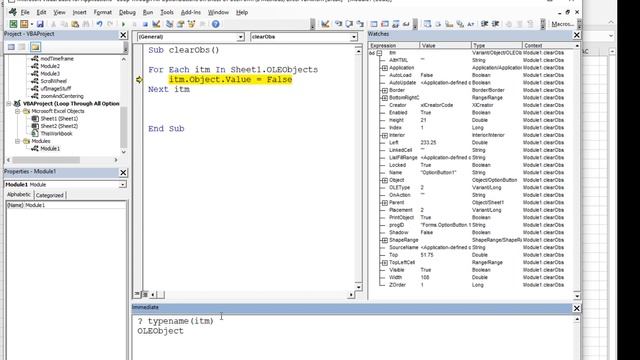Click the Context column header in Watches
This screenshot has height=360, width=640.
point(548,45)
